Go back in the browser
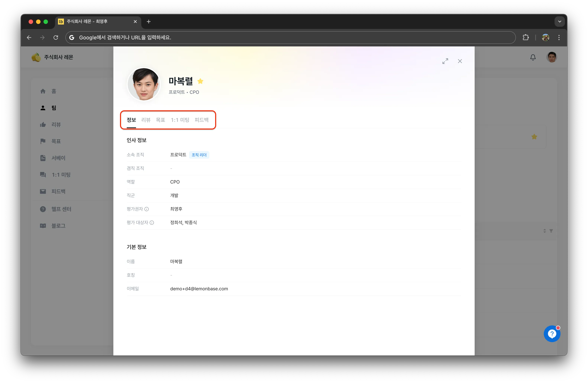 (x=29, y=37)
